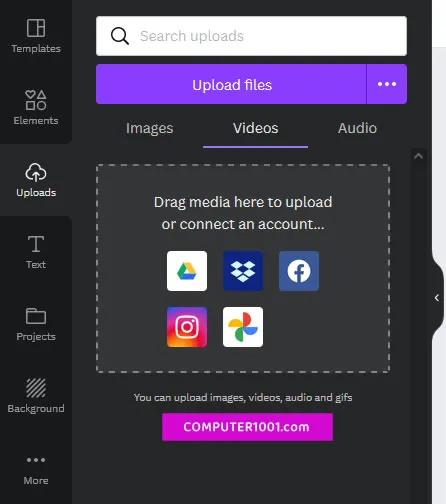Switch to the Videos tab

tap(256, 128)
